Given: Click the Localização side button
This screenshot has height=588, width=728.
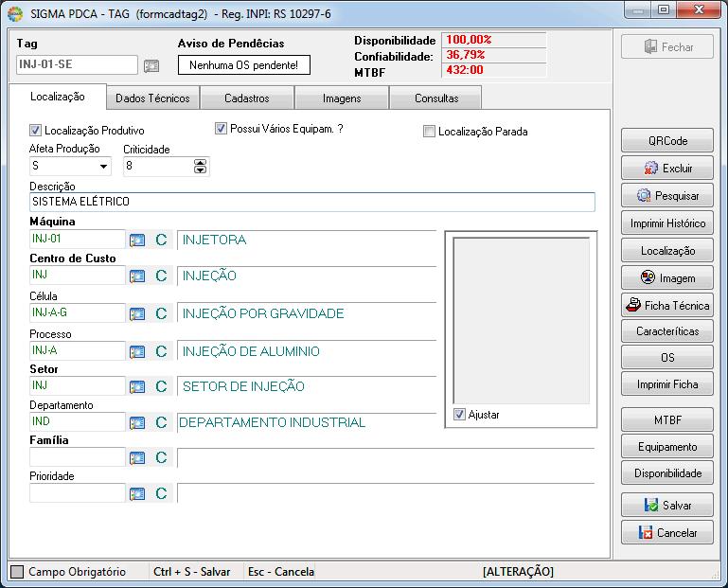Looking at the screenshot, I should [667, 251].
